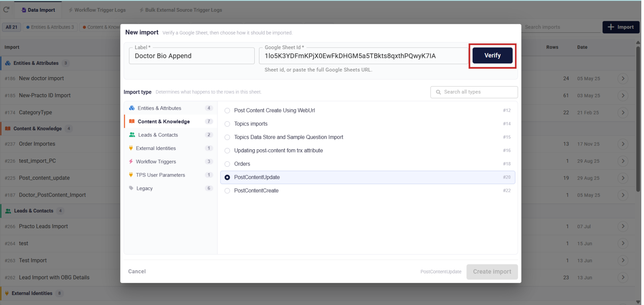
Task: Click the Leads & Contacts people icon in dialog
Action: [x=132, y=135]
